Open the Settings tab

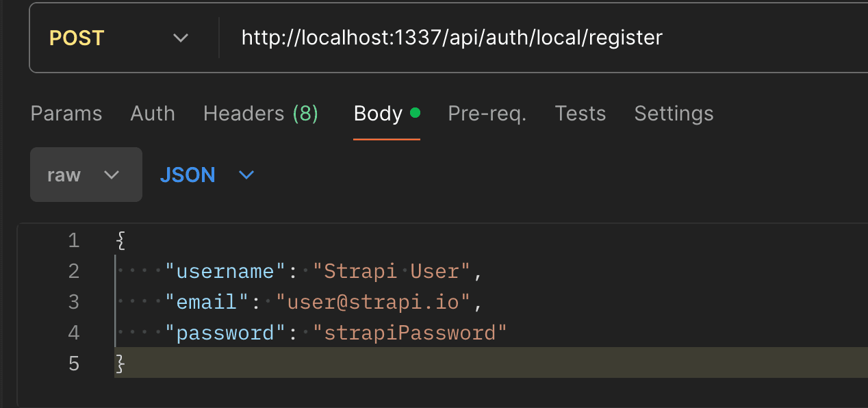(x=674, y=113)
